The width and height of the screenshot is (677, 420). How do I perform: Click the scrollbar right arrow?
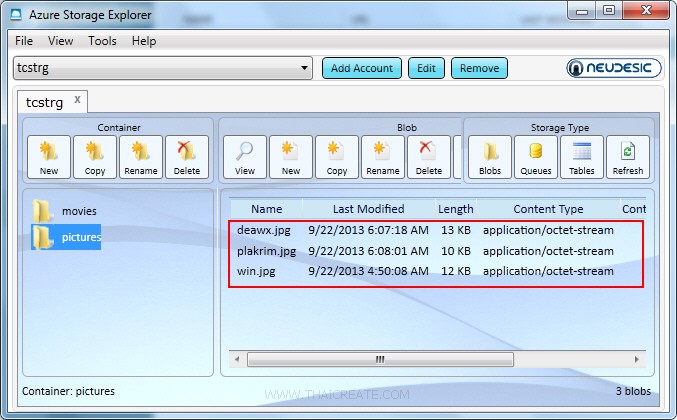(x=637, y=359)
